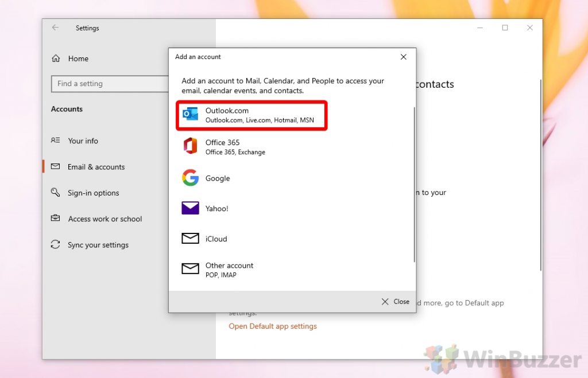Click the back arrow in Settings
The height and width of the screenshot is (378, 588).
click(x=55, y=27)
